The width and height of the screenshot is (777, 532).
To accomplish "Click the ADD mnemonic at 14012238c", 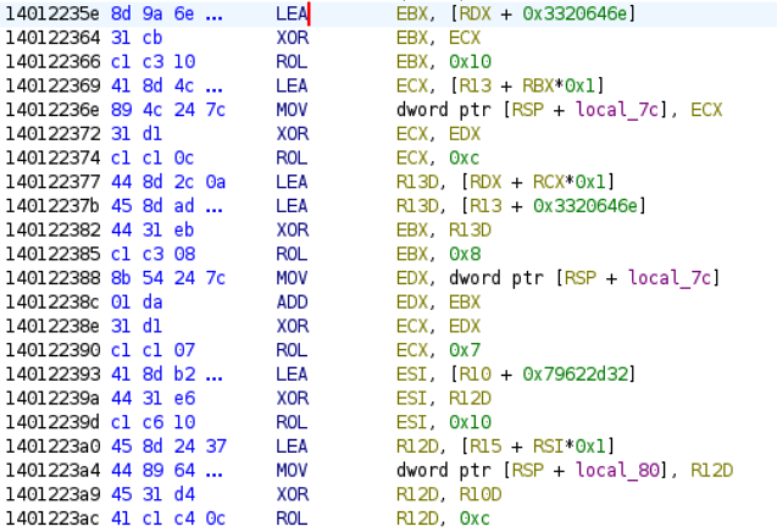I will click(292, 302).
